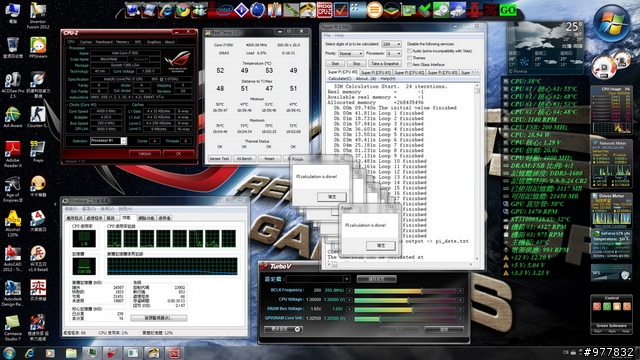Open the Adobe Reader X desktop icon
640x360 pixels.
pos(13,154)
